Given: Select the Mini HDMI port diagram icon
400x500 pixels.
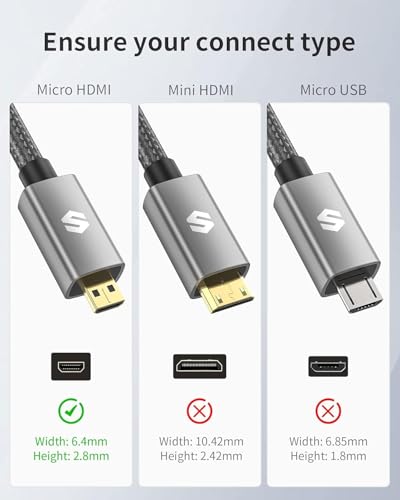Looking at the screenshot, I should (x=200, y=366).
